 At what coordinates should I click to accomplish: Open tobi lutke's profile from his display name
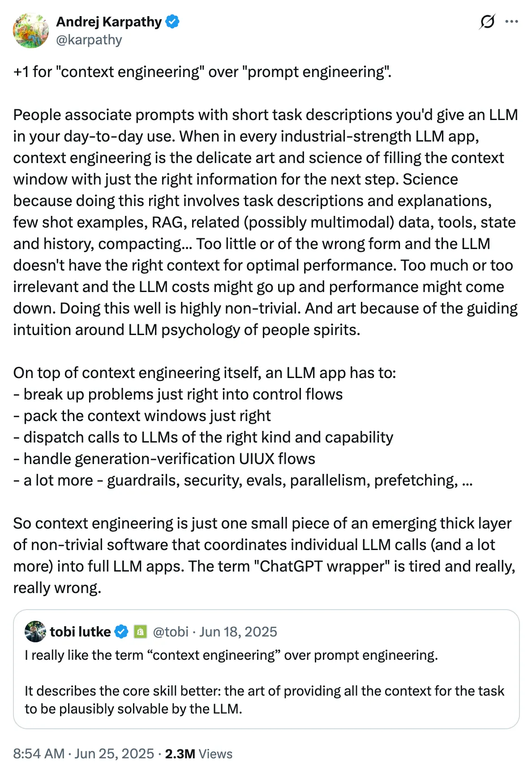pos(81,631)
